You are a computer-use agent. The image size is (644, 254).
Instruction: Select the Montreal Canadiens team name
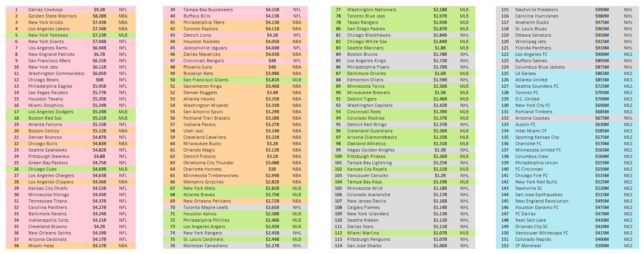click(205, 246)
